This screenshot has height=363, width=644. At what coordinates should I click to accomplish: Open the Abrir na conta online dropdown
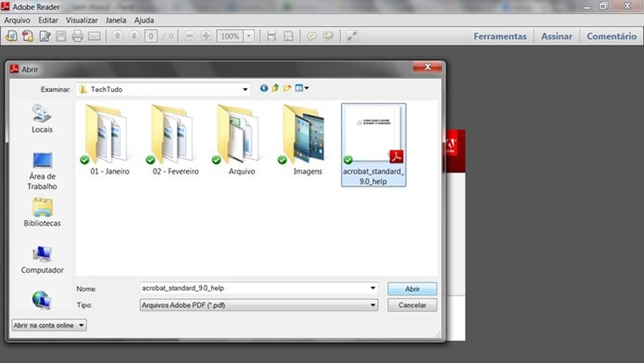coord(49,325)
